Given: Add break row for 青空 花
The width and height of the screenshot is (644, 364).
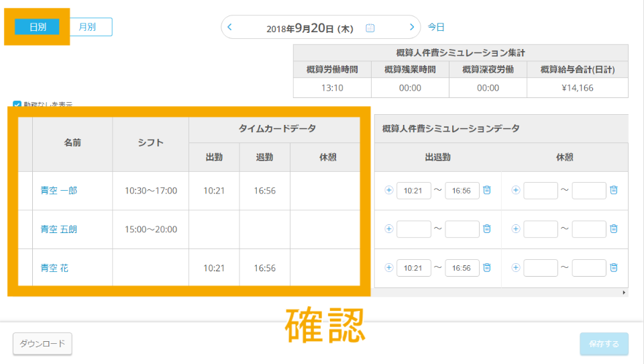Looking at the screenshot, I should tap(515, 268).
